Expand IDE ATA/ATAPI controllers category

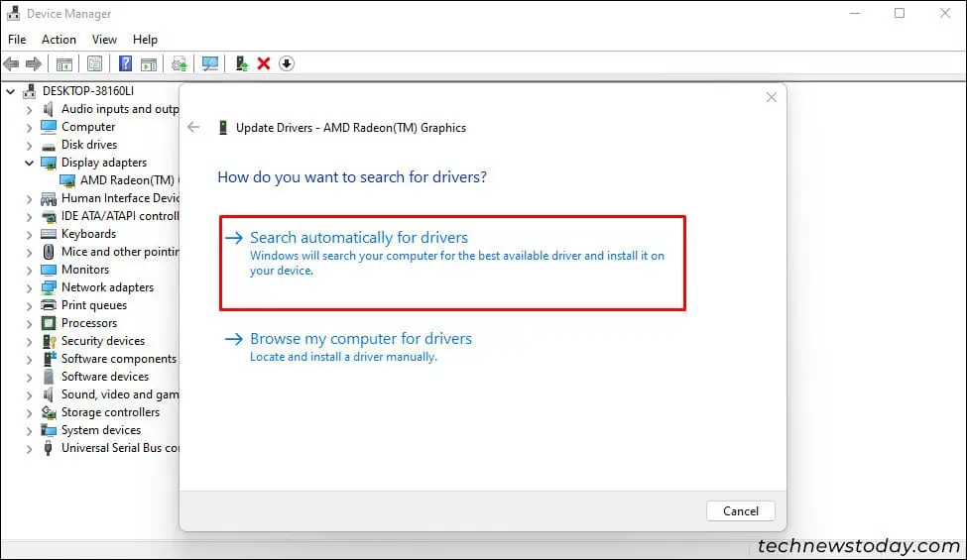point(29,217)
